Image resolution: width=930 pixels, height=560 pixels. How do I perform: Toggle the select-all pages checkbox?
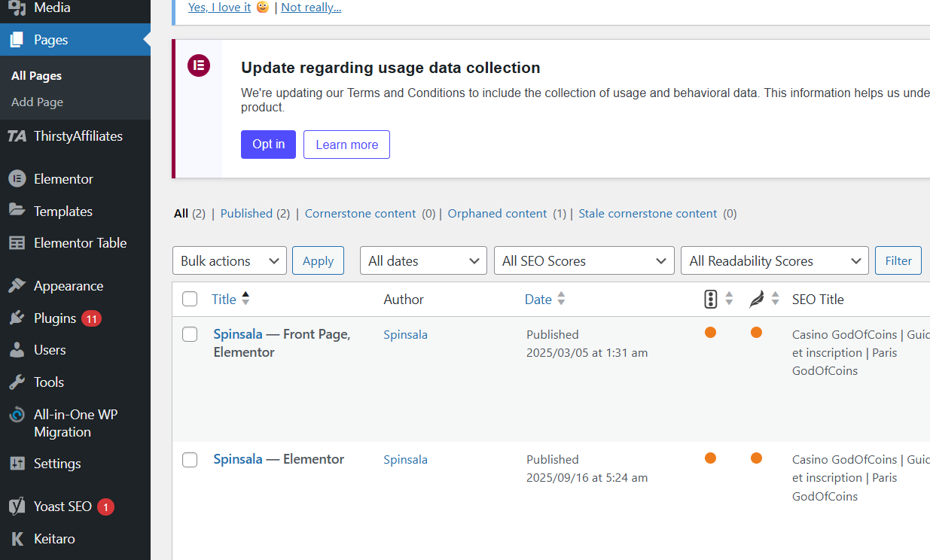tap(190, 300)
